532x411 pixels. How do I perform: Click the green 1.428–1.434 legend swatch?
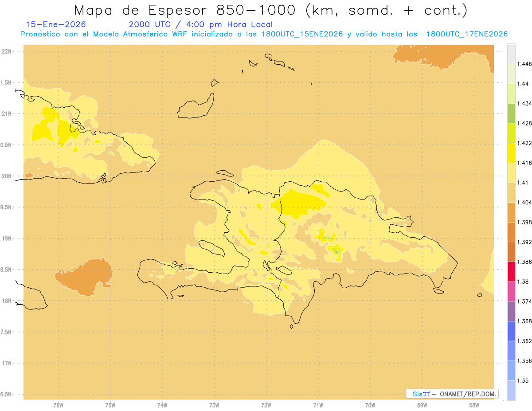511,113
